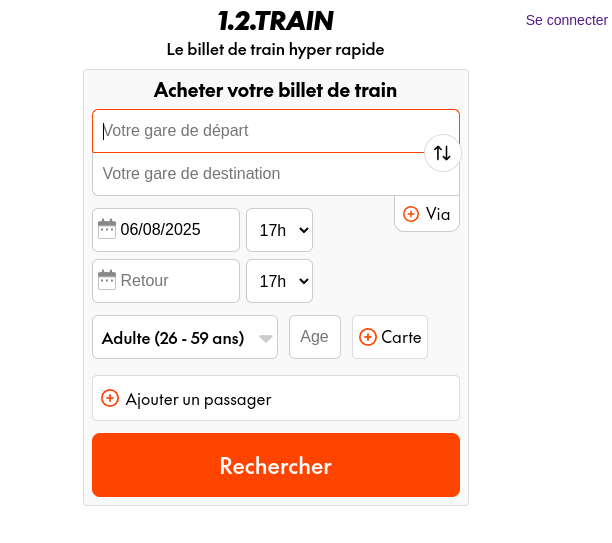Select the Carte button
This screenshot has width=612, height=543.
400,337
